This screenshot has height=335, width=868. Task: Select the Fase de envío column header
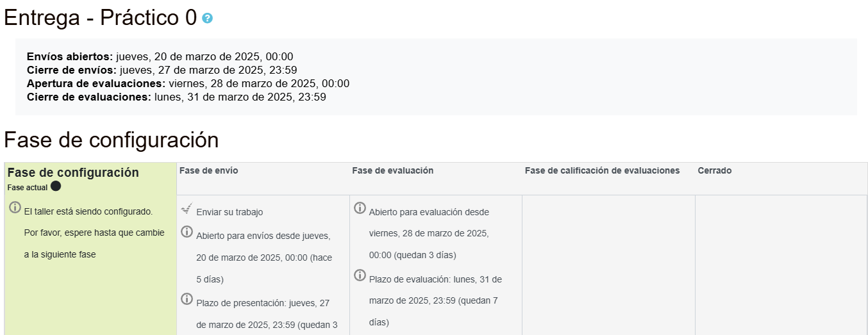coord(208,170)
